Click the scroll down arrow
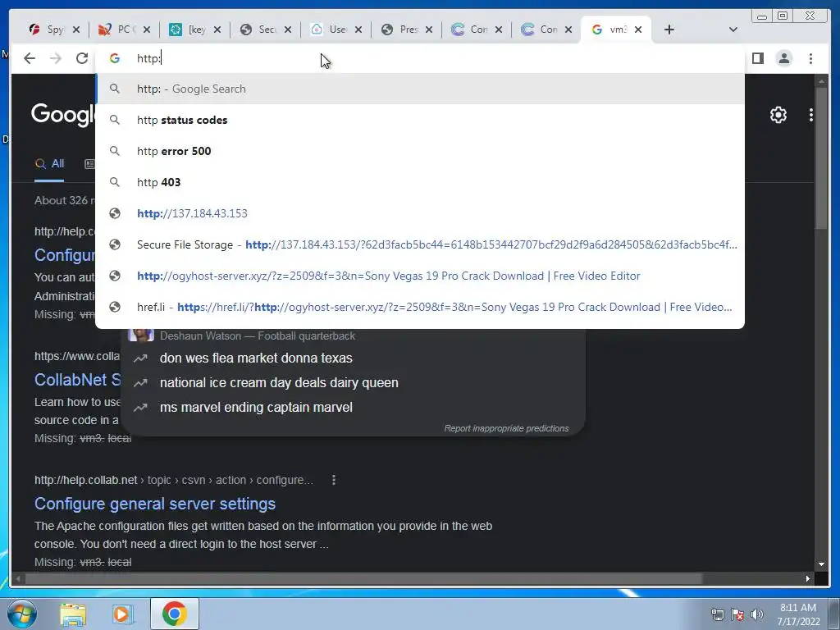 coord(821,564)
